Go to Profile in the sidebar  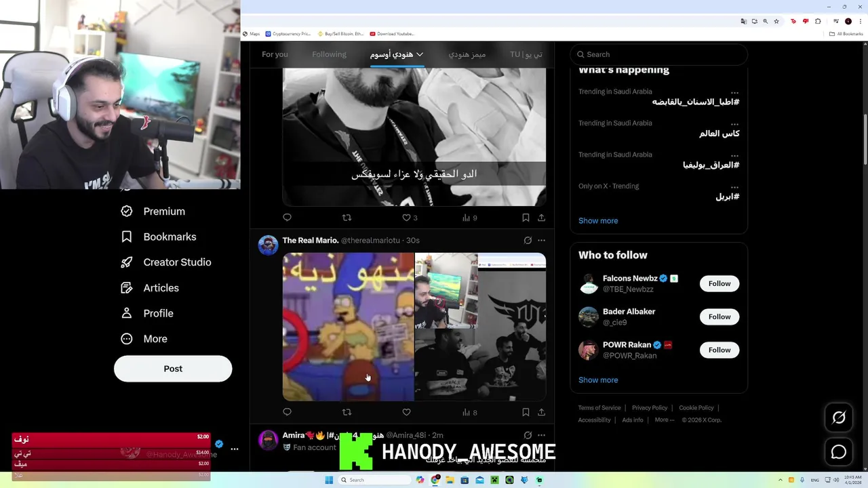tap(146, 313)
